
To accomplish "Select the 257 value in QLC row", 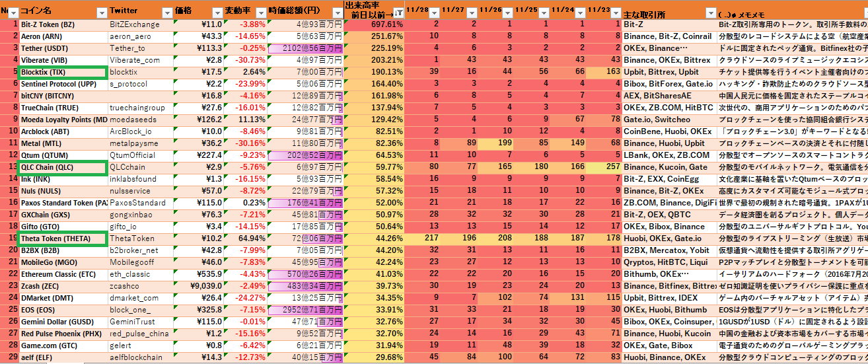I will click(604, 167).
